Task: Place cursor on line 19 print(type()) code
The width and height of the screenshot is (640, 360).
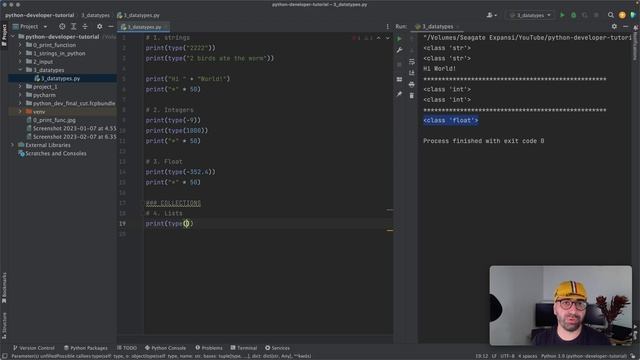Action: click(169, 224)
